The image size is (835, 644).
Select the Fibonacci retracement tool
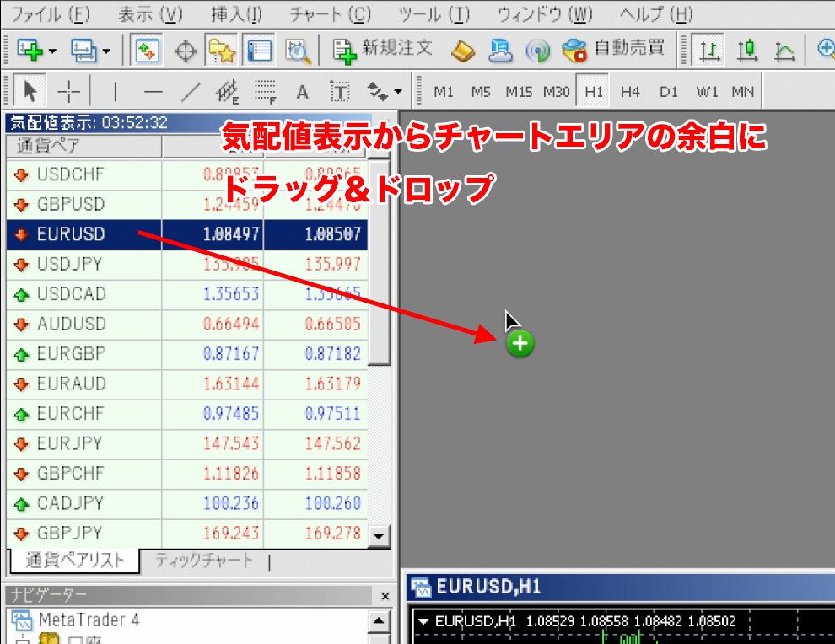click(x=265, y=92)
